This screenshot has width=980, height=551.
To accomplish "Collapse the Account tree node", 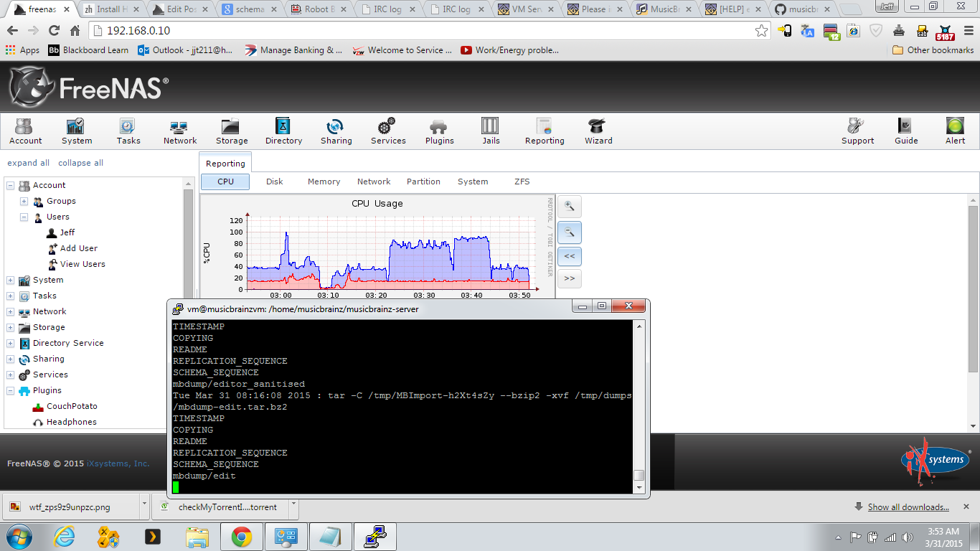I will point(11,186).
